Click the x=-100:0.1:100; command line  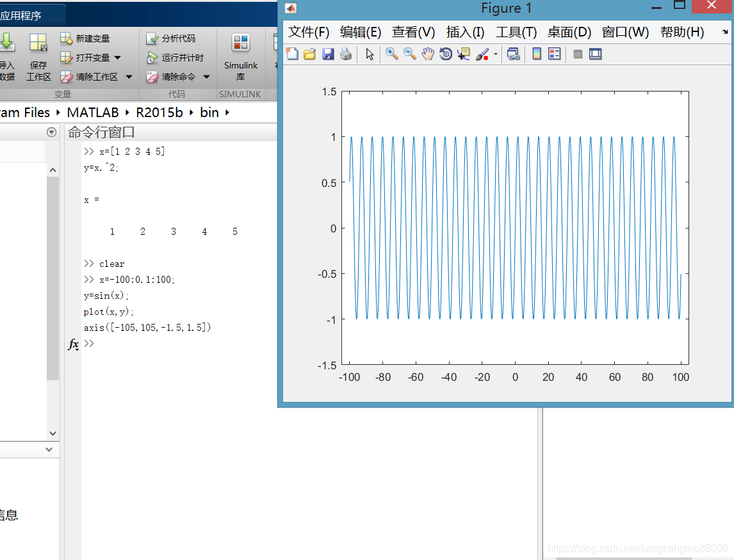[136, 280]
